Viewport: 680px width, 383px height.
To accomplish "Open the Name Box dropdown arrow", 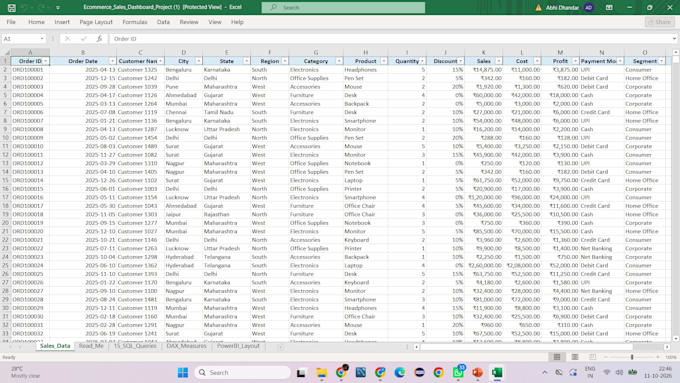I will click(42, 39).
